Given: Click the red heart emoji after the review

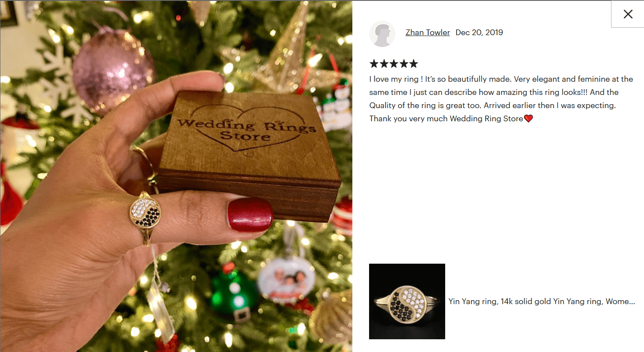Looking at the screenshot, I should point(529,119).
